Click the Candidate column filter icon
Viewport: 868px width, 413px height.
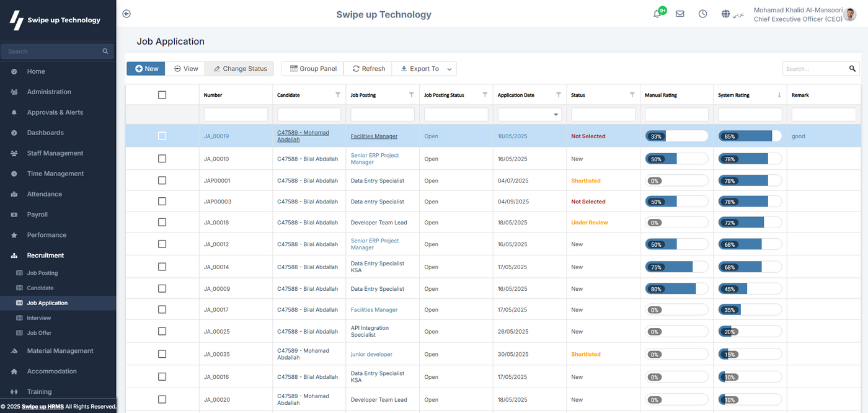(x=338, y=95)
